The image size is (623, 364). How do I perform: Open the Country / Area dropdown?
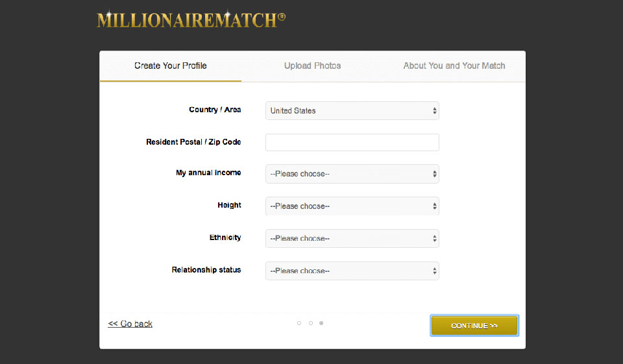click(352, 111)
